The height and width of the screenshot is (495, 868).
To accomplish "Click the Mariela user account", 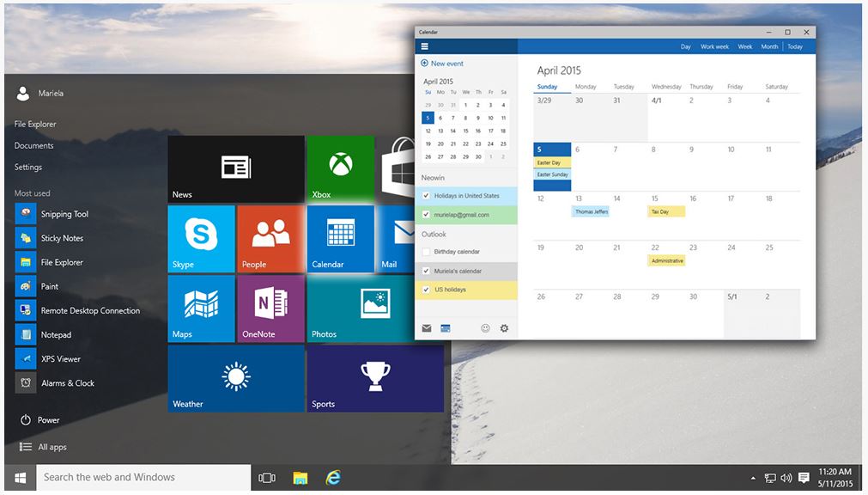I will (39, 93).
